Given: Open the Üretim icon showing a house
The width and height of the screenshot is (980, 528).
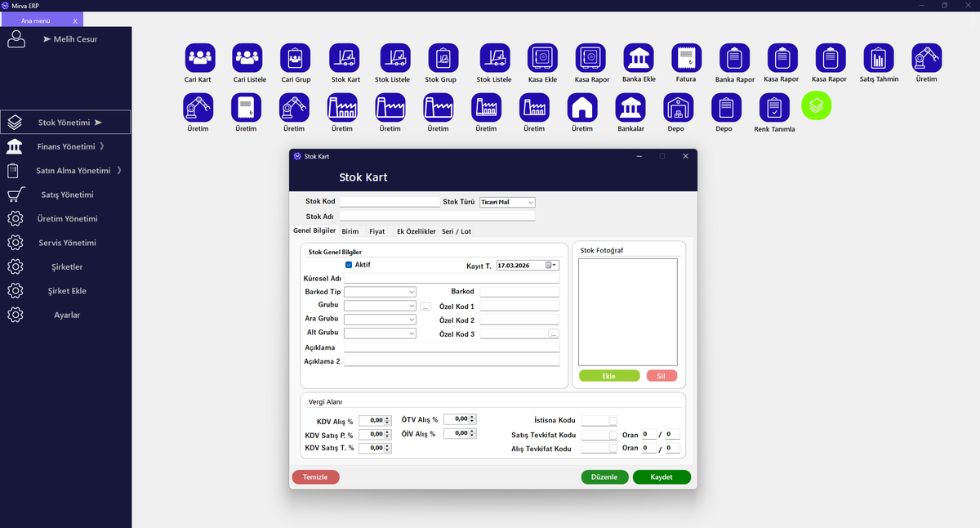Looking at the screenshot, I should [582, 107].
